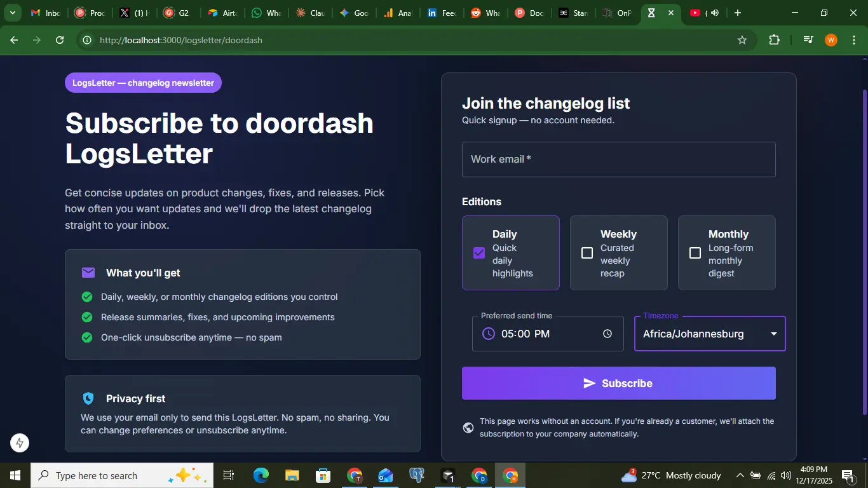
Task: Open the clock picker in send time field
Action: click(x=607, y=334)
